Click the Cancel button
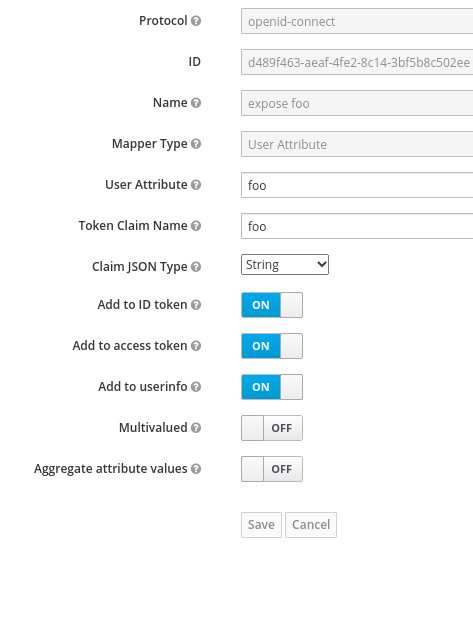Image resolution: width=473 pixels, height=619 pixels. 311,525
